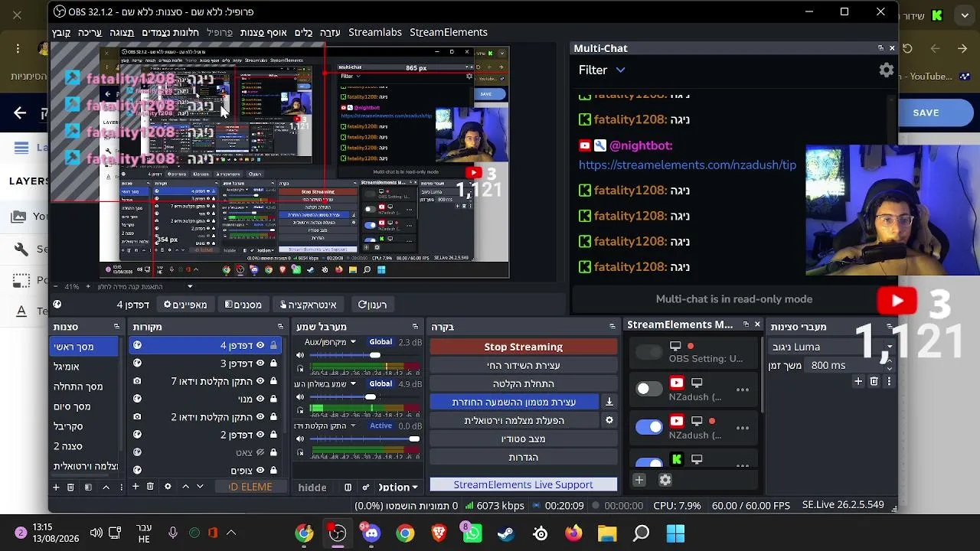980x551 pixels.
Task: Click Stop Streaming button
Action: [x=524, y=347]
